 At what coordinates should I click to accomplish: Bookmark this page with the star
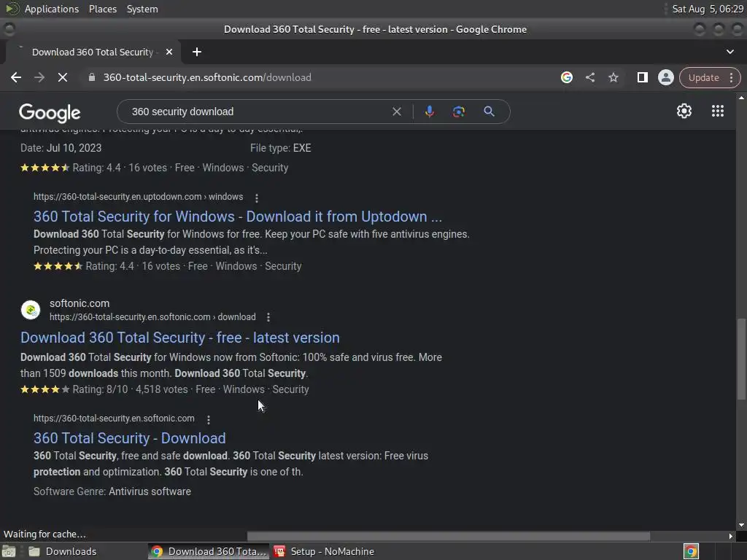click(614, 77)
